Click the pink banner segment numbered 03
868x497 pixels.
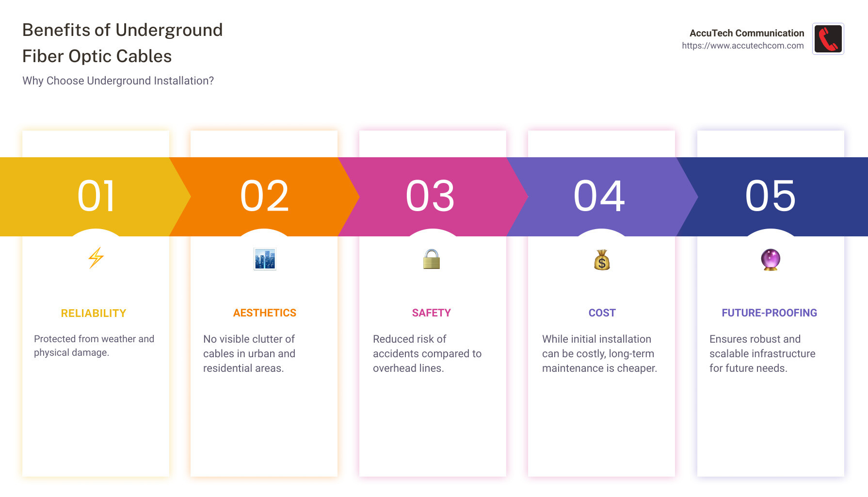tap(431, 195)
